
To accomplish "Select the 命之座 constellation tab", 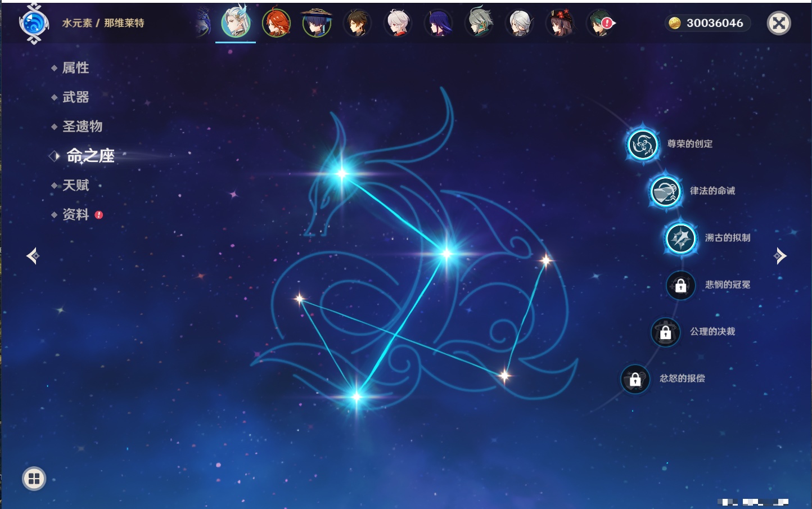I will tap(90, 156).
